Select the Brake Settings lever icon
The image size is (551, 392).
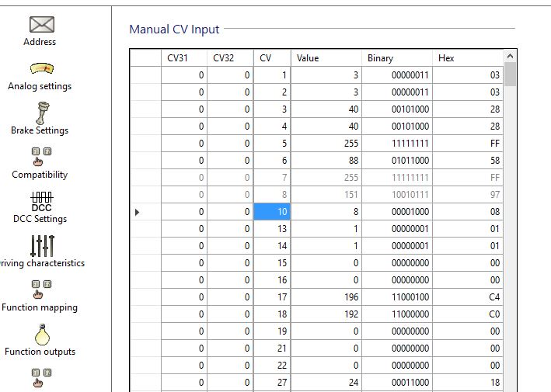[x=40, y=113]
